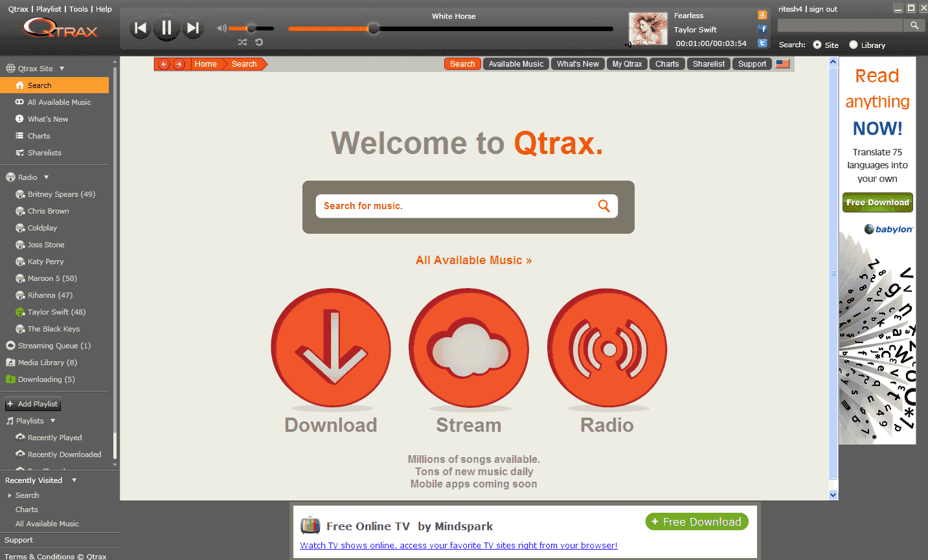Click the Add Playlist button

coord(32,403)
